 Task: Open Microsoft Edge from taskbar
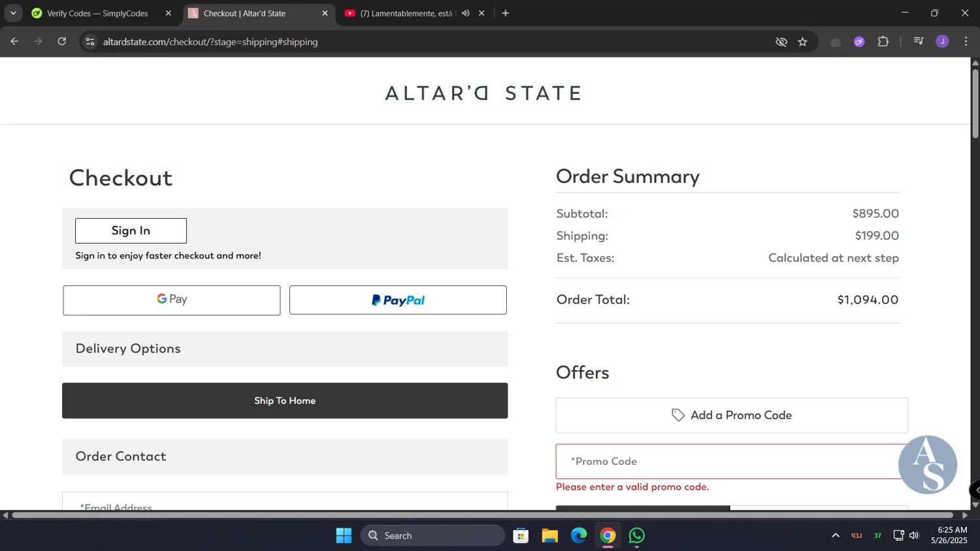pos(579,535)
